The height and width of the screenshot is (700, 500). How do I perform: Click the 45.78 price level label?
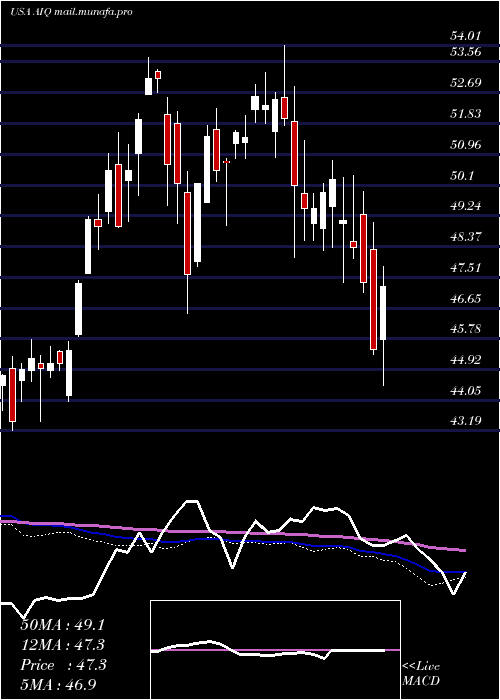click(466, 329)
